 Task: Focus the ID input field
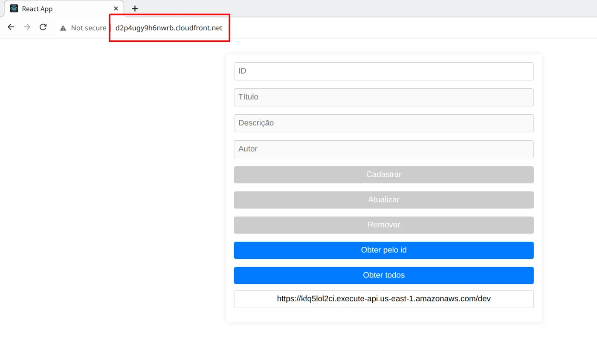tap(384, 71)
